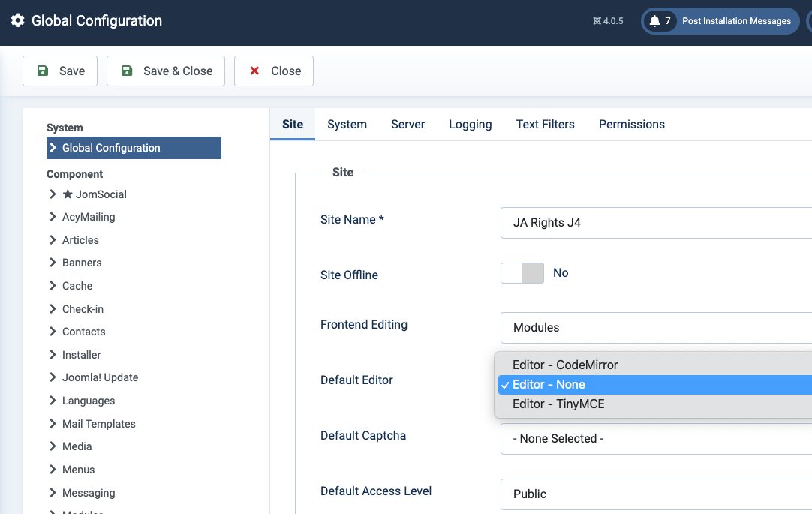Switch to the Server tab

tap(408, 125)
